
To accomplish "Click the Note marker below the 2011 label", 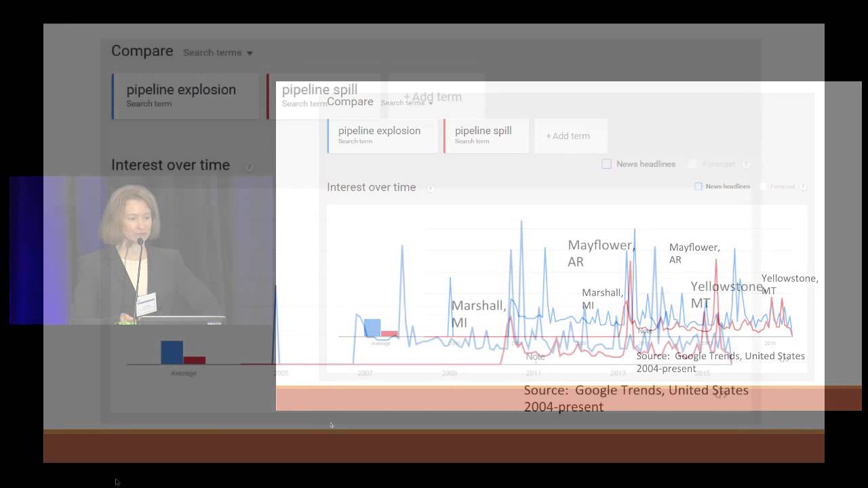I will point(535,357).
